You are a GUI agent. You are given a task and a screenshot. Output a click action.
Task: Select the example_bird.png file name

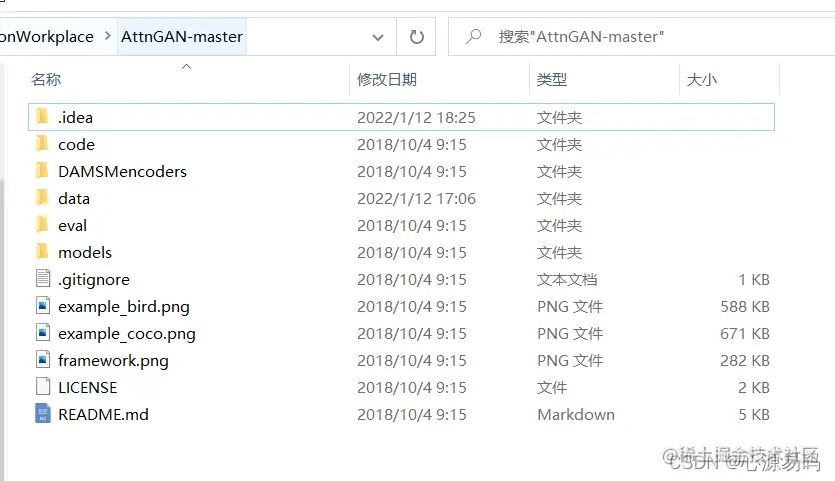point(124,307)
